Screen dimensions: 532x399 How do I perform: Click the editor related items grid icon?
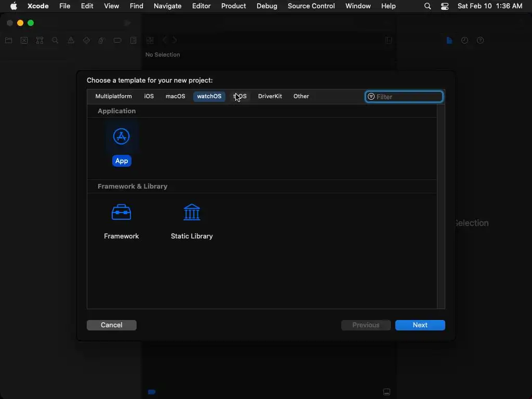pyautogui.click(x=150, y=41)
